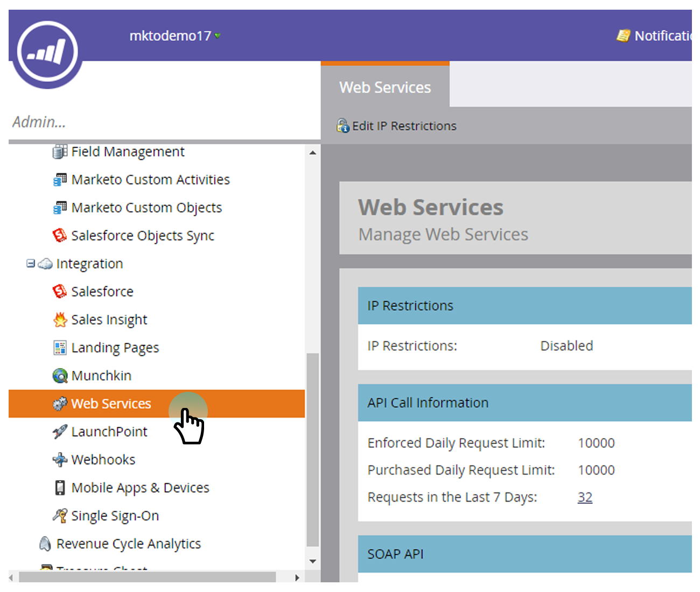Click Edit IP Restrictions button
700x592 pixels.
[397, 126]
